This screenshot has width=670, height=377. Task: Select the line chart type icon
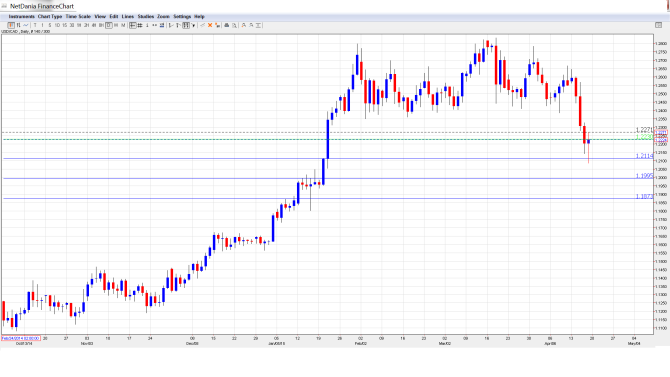click(x=26, y=25)
